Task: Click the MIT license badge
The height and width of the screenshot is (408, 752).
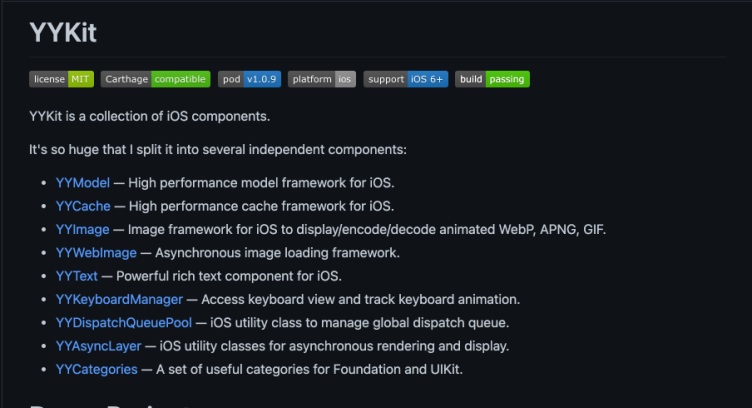Action: click(62, 79)
